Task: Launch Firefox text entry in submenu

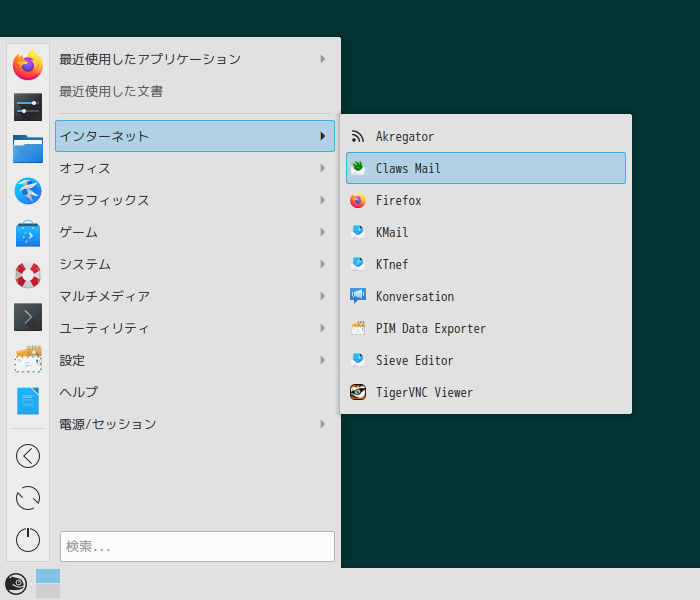Action: (x=486, y=200)
